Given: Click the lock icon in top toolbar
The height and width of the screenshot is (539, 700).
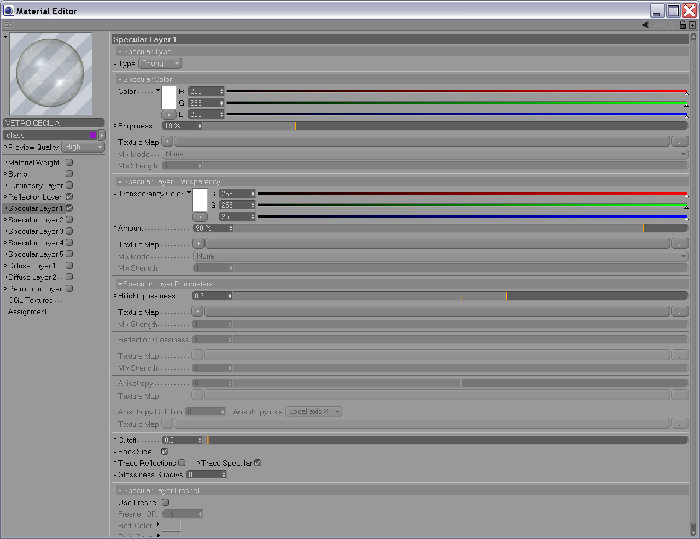Looking at the screenshot, I should pos(682,25).
